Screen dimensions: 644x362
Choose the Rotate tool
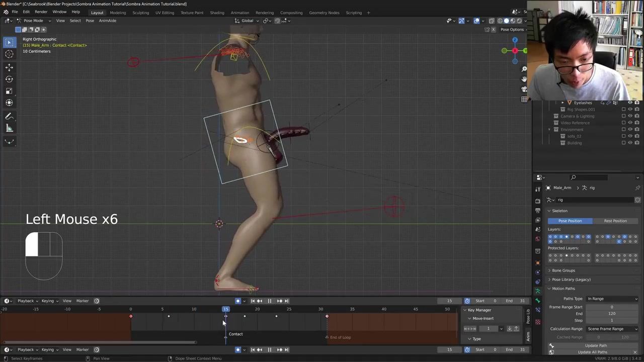(x=9, y=79)
